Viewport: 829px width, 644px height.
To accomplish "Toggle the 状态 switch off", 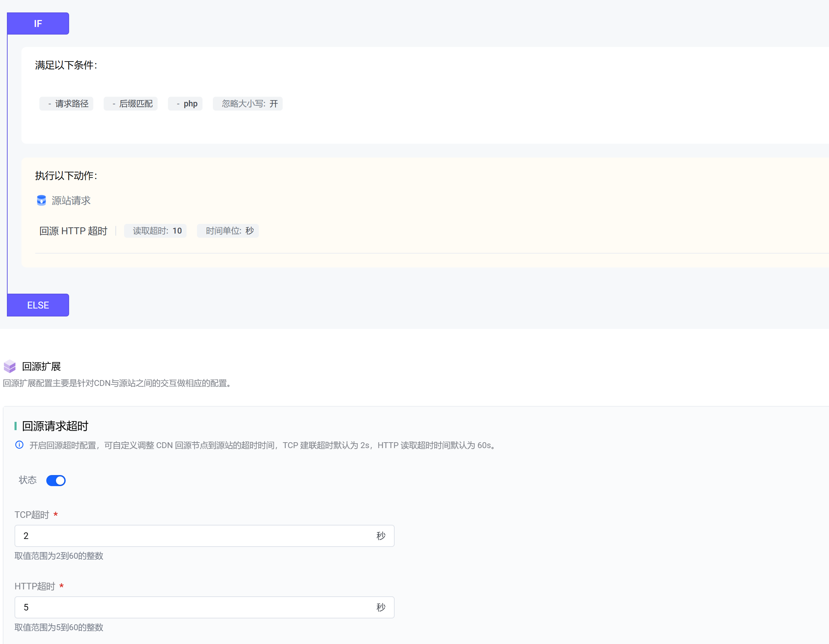I will point(56,481).
